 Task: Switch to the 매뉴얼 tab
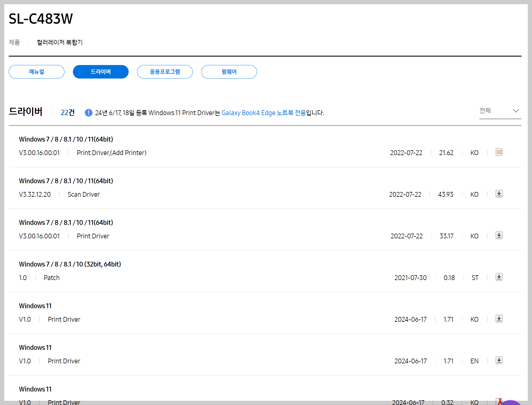coord(37,72)
